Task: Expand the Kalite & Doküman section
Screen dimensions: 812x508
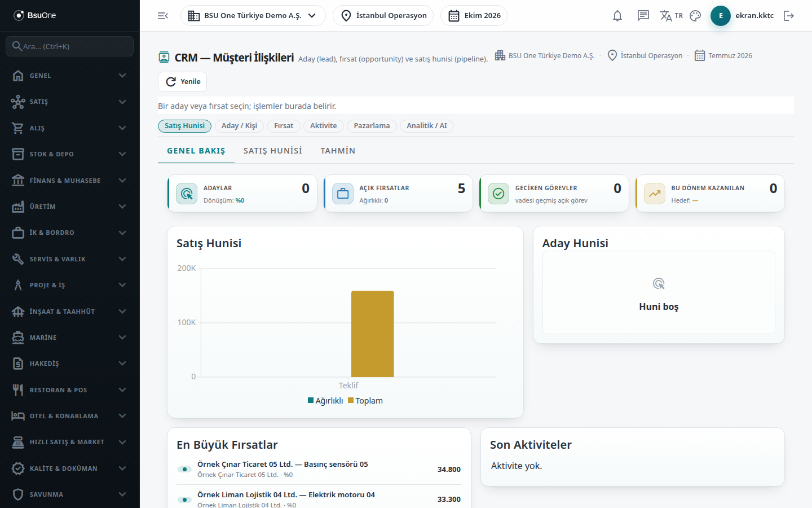Action: (70, 468)
